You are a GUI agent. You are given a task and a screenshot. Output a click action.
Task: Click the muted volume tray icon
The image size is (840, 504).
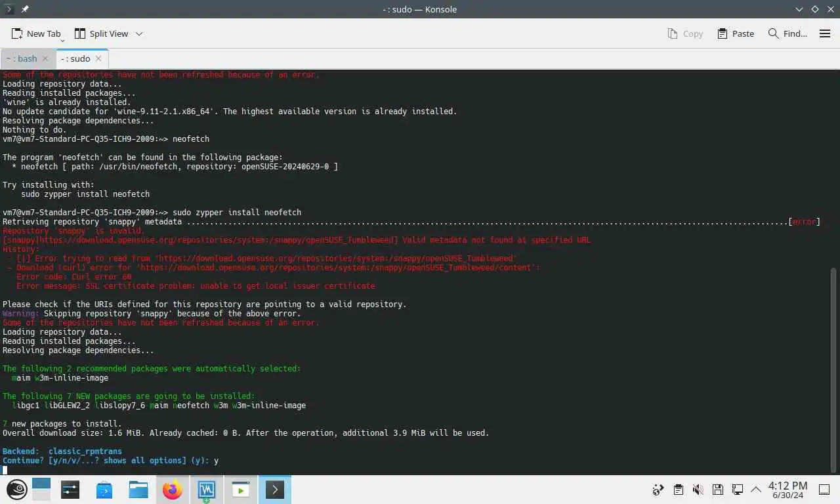point(698,490)
